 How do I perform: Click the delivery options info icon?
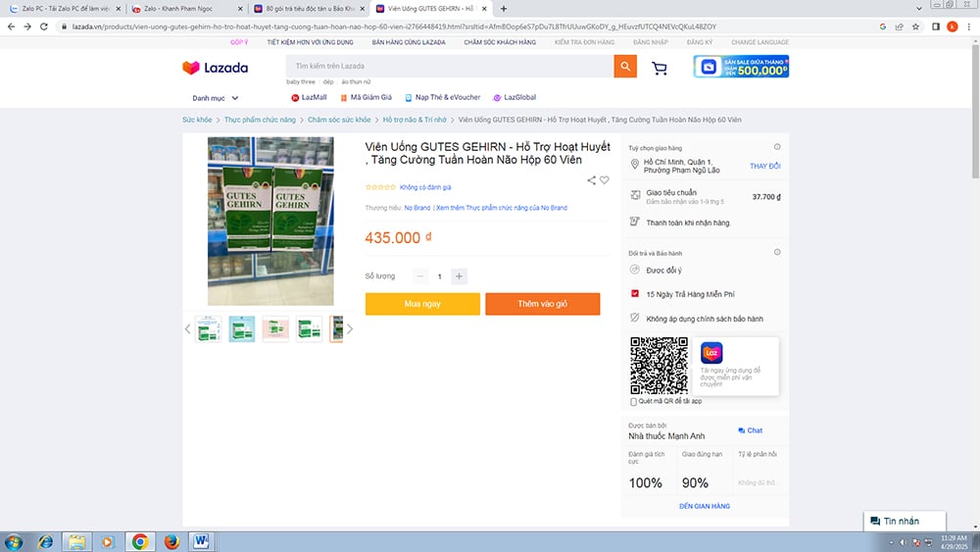[x=777, y=147]
